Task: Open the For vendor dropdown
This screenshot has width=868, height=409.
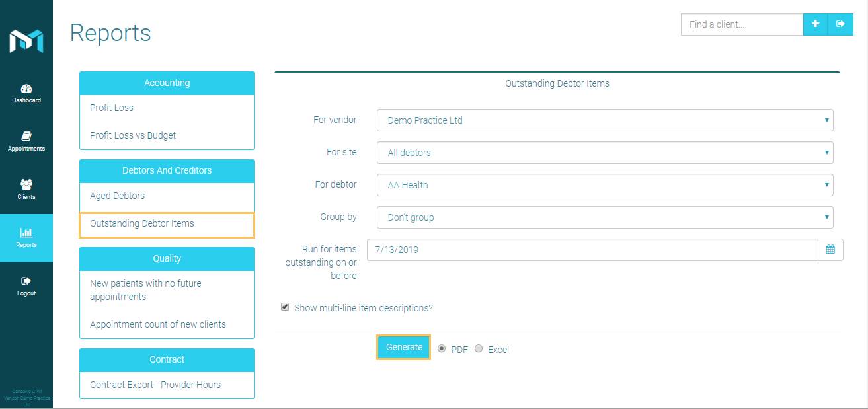Action: click(x=604, y=120)
